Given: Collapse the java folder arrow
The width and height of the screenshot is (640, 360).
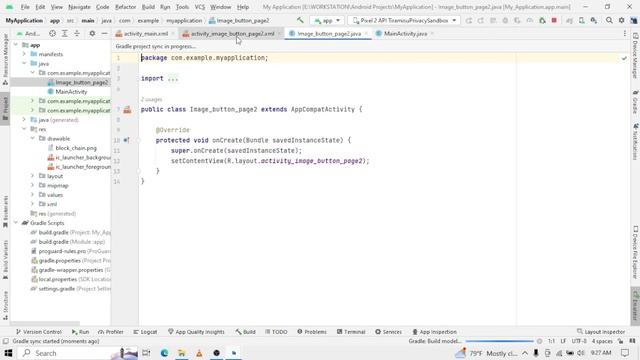Looking at the screenshot, I should coord(24,63).
